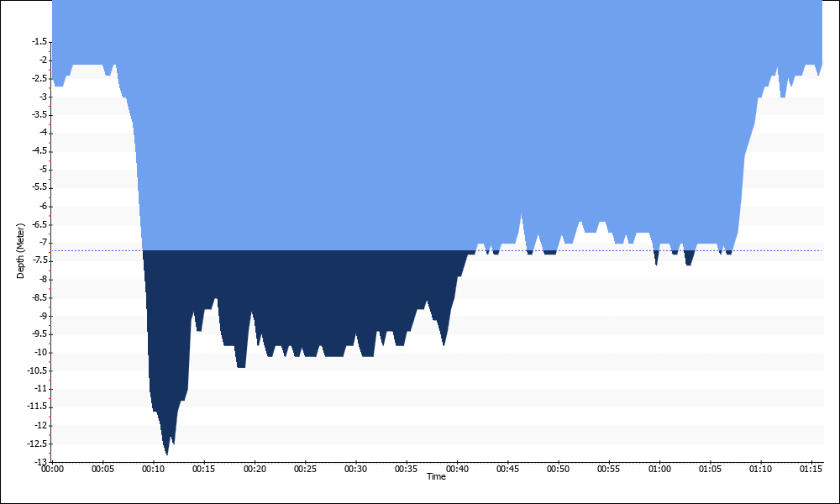Image resolution: width=840 pixels, height=504 pixels.
Task: Click the -7 depth tick label
Action: click(x=42, y=243)
